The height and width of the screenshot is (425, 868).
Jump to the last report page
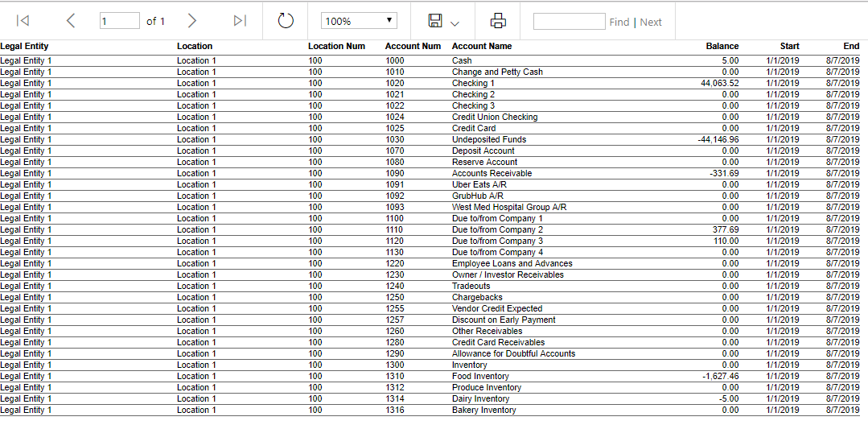(240, 21)
